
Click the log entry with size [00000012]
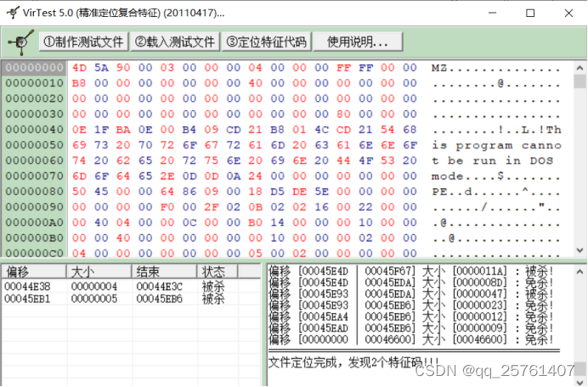411,317
